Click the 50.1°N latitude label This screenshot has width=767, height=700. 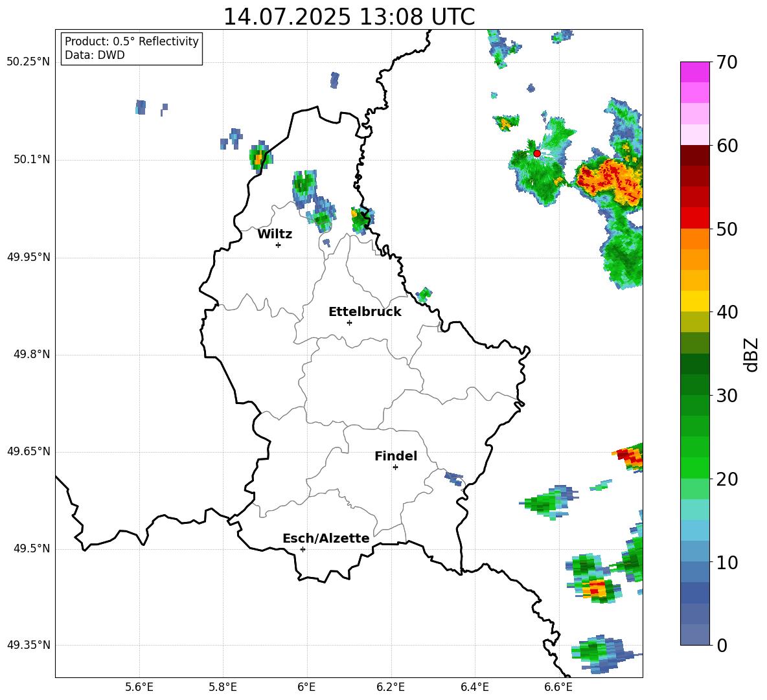click(31, 160)
